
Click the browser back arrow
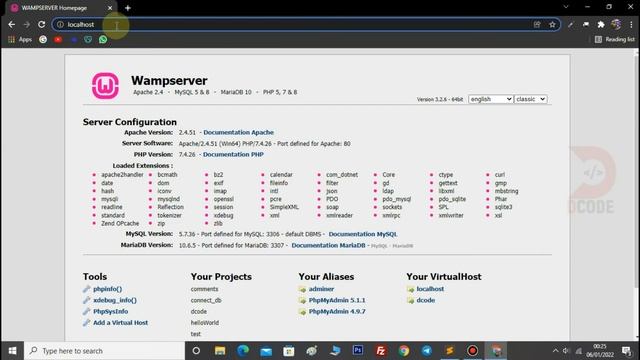pos(11,24)
